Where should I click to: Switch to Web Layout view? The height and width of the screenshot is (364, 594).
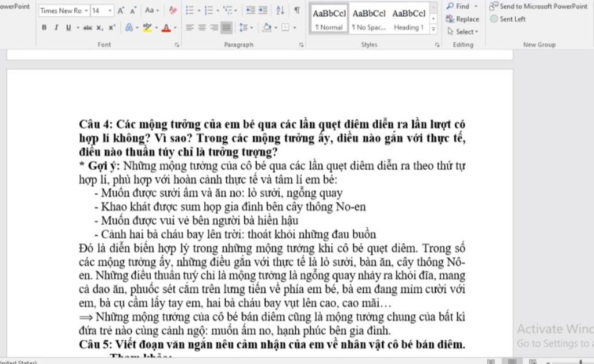click(533, 361)
